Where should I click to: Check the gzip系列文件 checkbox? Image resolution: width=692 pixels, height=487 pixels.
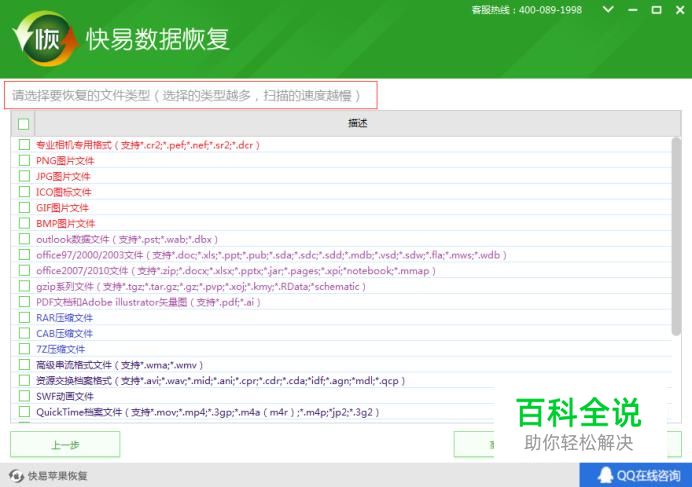[x=24, y=286]
